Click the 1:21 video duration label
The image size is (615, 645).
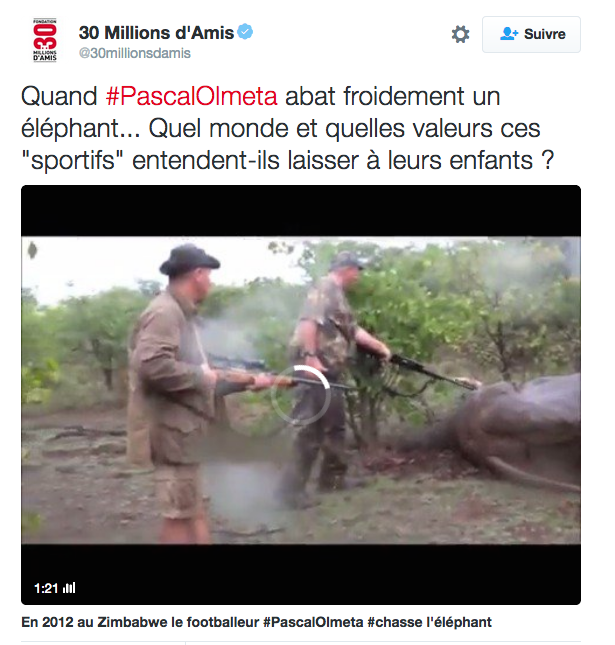46,588
